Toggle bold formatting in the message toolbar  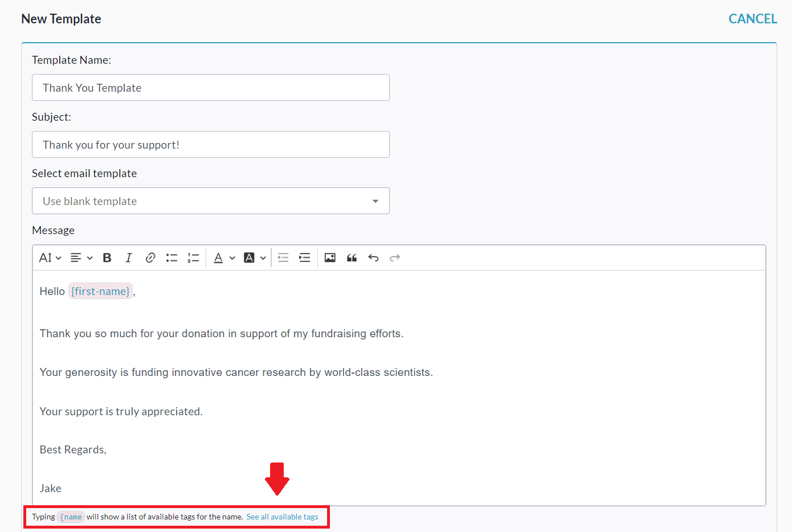(x=107, y=258)
